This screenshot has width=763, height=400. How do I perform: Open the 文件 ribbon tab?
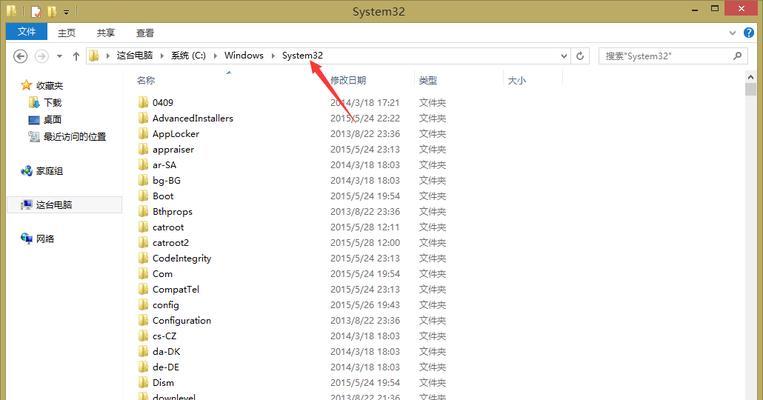coord(27,32)
